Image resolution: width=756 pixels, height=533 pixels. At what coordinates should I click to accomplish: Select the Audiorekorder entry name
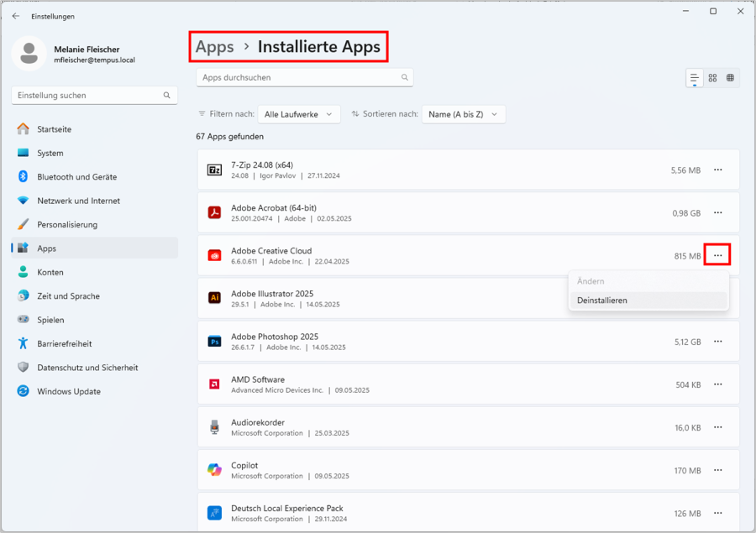(258, 422)
